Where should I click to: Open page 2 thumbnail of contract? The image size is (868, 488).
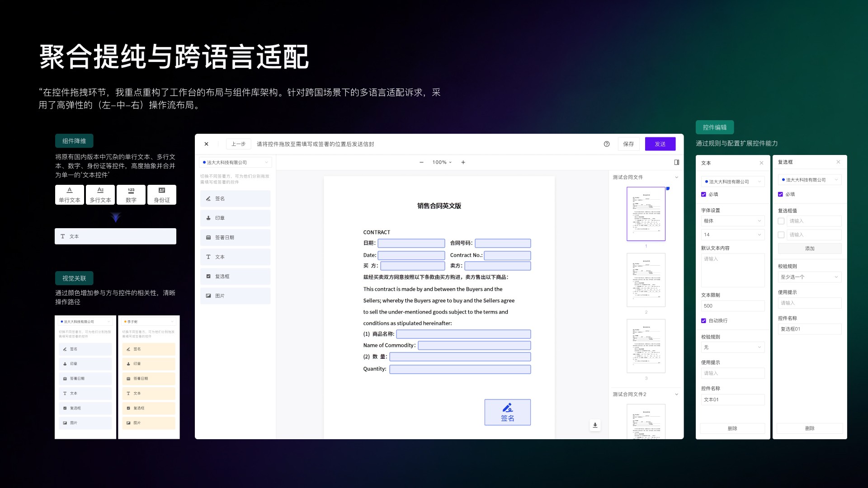(646, 280)
